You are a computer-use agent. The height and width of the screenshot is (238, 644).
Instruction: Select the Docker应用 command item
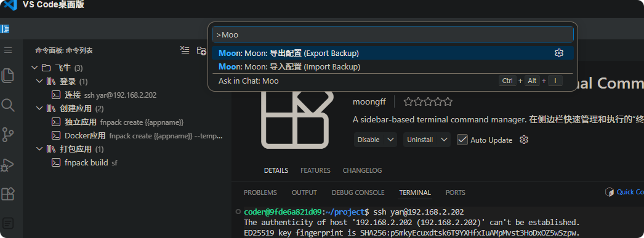click(127, 135)
